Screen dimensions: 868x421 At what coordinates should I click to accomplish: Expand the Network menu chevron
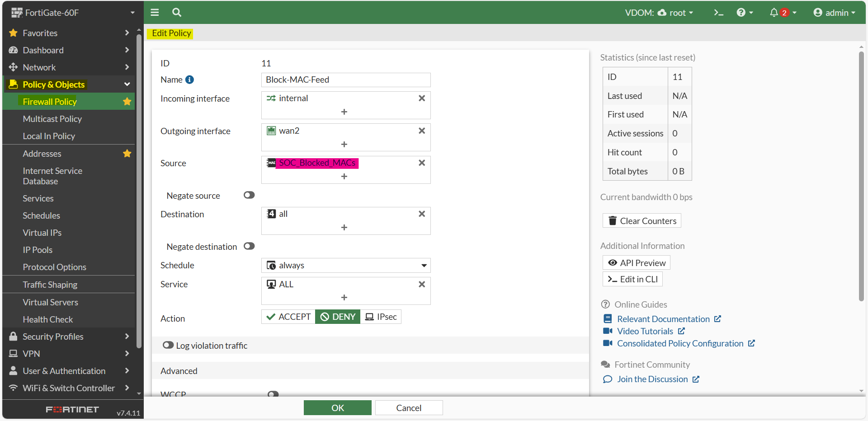point(127,67)
